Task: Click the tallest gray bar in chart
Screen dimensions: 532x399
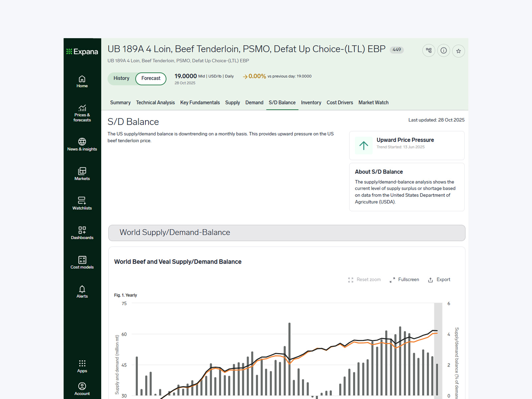Action: [289, 359]
